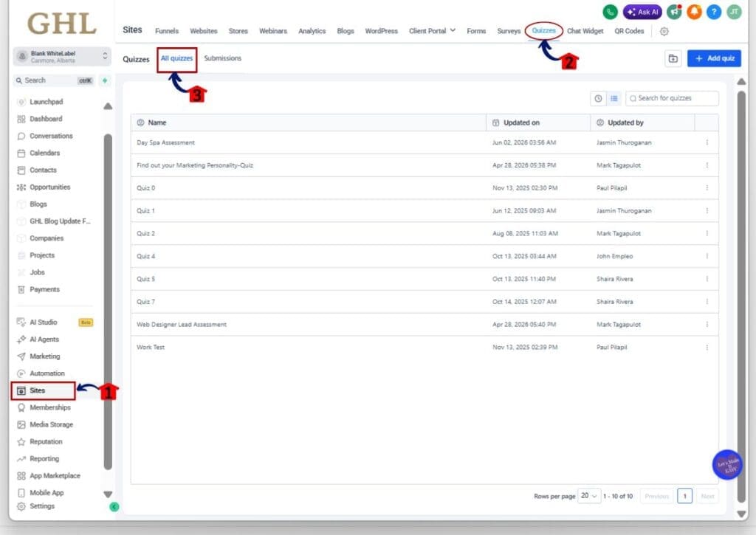Image resolution: width=756 pixels, height=535 pixels.
Task: Open rows per page dropdown
Action: click(588, 495)
